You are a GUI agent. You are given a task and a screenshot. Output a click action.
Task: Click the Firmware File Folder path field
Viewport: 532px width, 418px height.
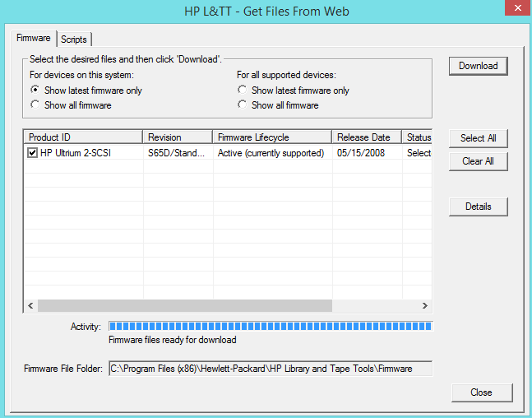(271, 369)
